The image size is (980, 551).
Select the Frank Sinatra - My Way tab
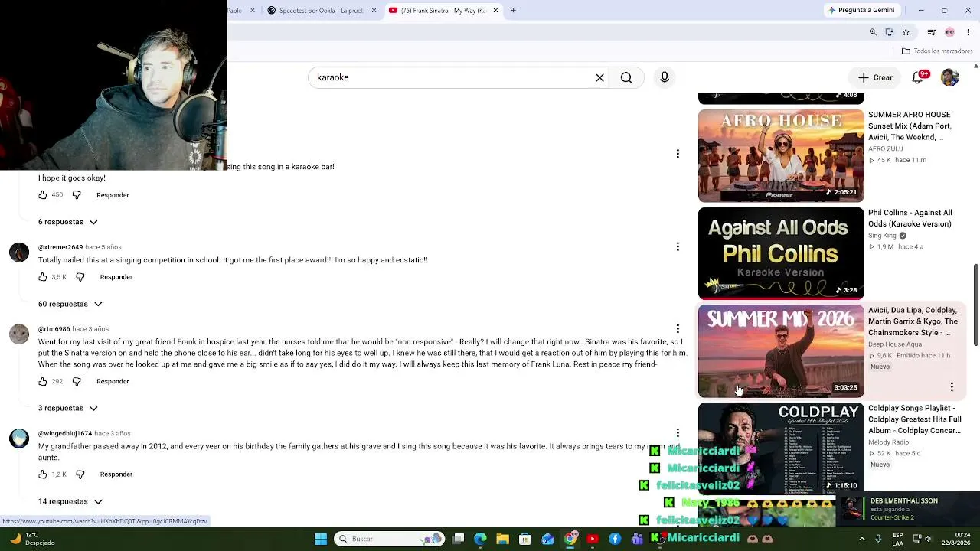tap(443, 11)
